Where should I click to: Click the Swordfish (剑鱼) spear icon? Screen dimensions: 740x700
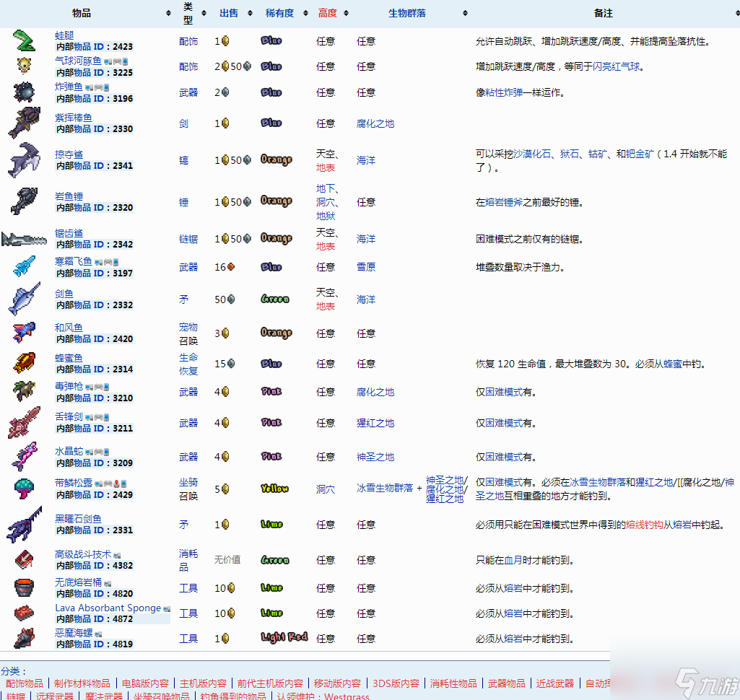24,299
